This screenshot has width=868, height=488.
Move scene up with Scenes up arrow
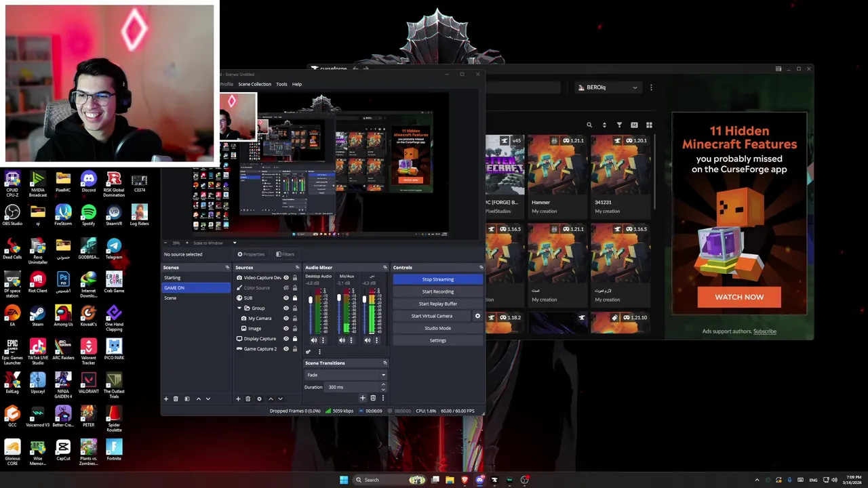pyautogui.click(x=198, y=399)
